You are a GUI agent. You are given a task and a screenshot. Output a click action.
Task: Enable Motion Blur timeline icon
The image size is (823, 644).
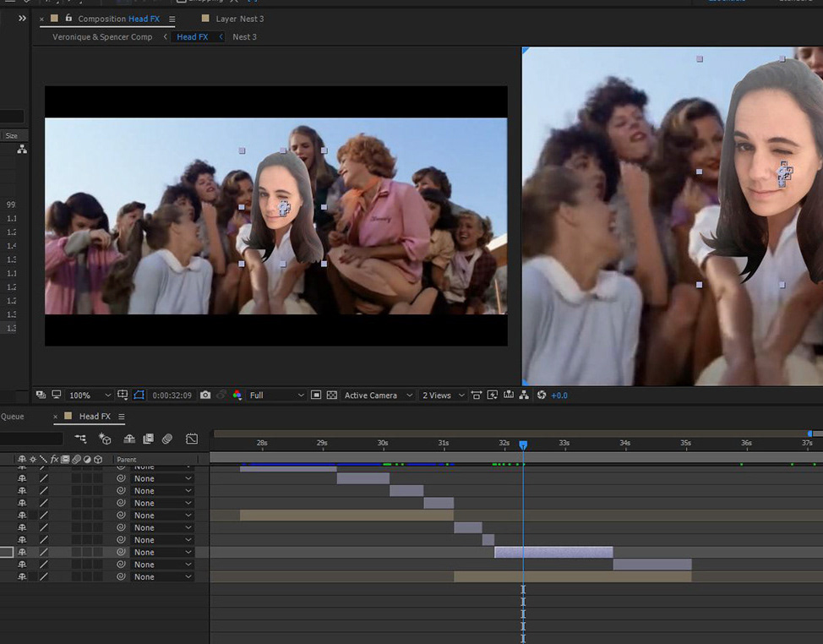click(x=167, y=439)
